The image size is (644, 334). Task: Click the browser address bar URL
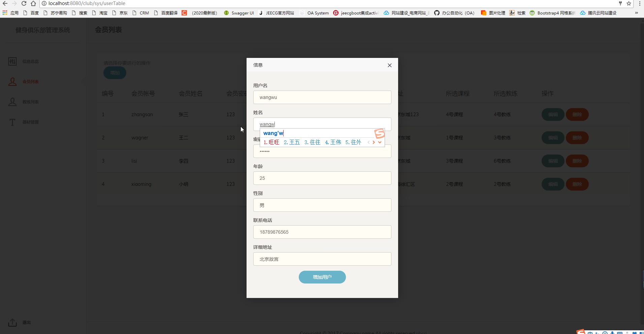click(x=87, y=3)
